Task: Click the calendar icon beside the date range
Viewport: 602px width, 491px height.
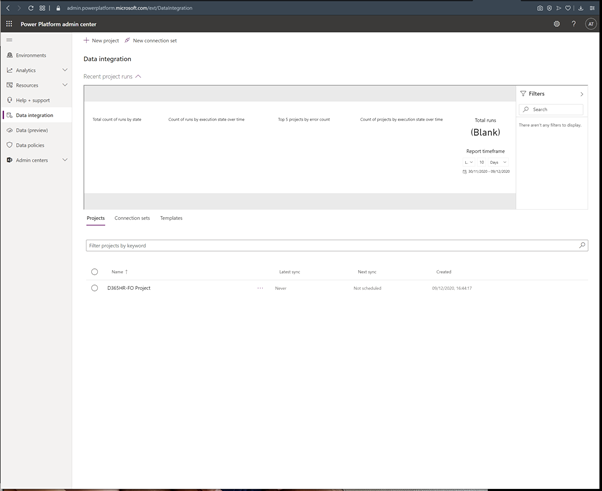Action: pos(465,172)
